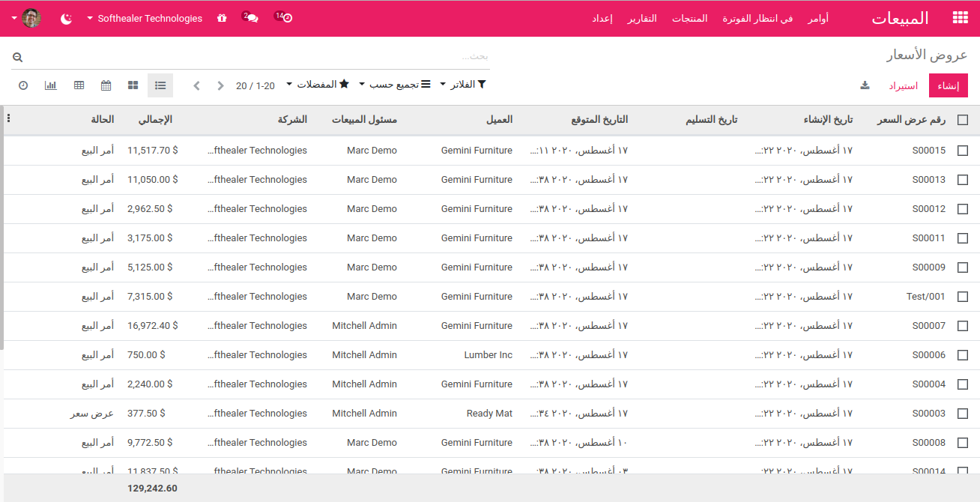Click the 1-20 / 20 pager text
The height and width of the screenshot is (502, 980).
[x=255, y=85]
